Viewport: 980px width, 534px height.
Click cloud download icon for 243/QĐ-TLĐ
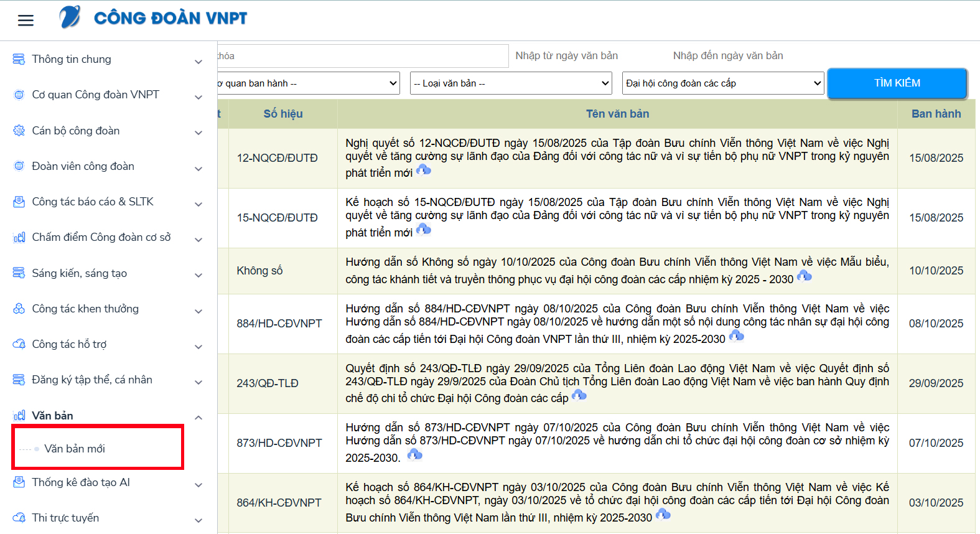[x=579, y=396]
